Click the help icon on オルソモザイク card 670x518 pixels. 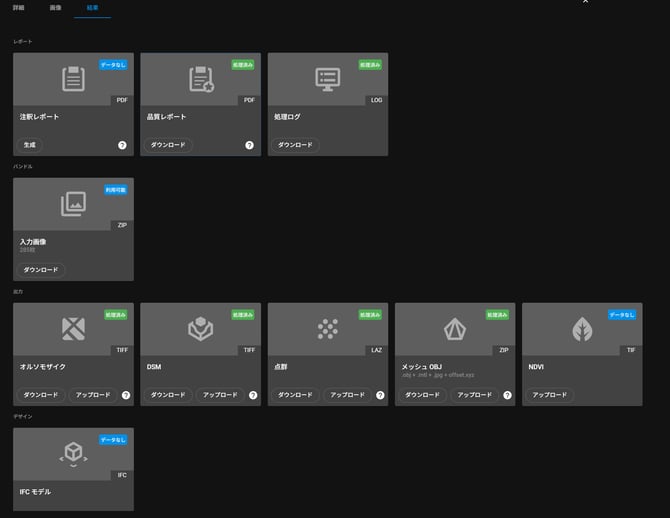click(x=126, y=395)
